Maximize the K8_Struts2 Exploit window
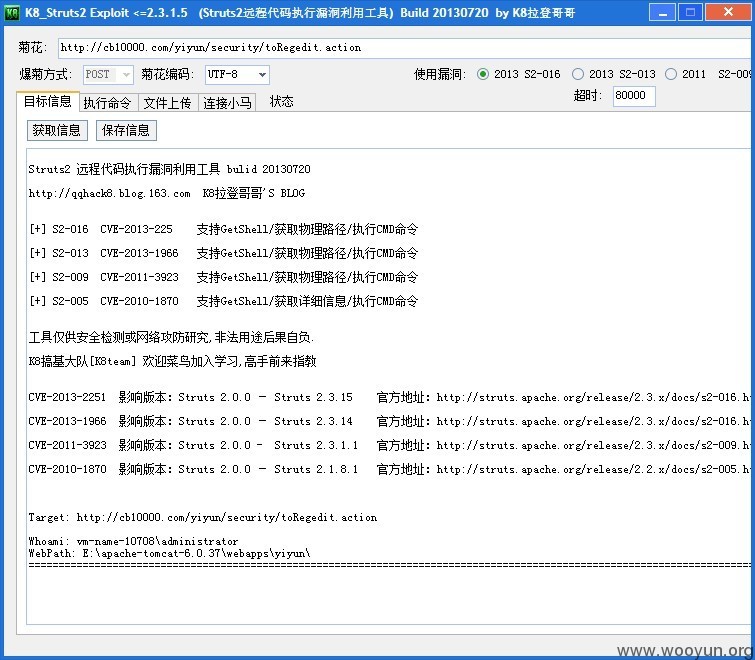755x660 pixels. (690, 12)
